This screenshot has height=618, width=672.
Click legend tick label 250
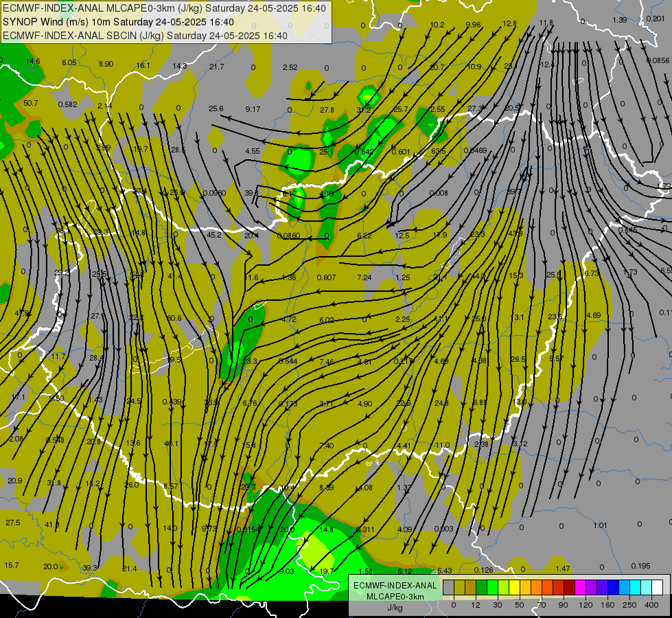click(629, 605)
